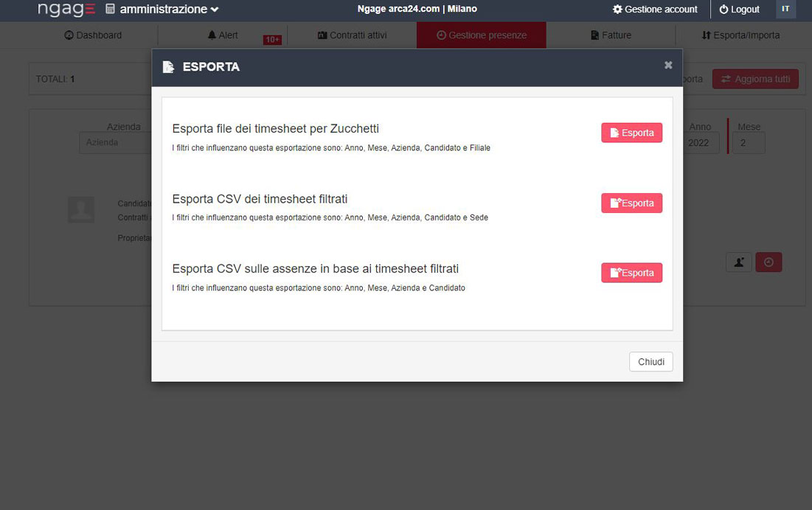The image size is (812, 510).
Task: Click the Logout link
Action: 739,10
